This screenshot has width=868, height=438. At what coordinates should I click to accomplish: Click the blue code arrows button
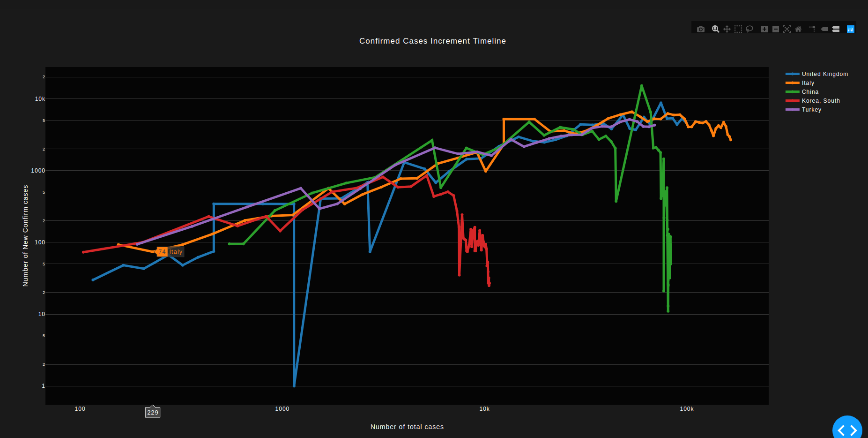[847, 430]
